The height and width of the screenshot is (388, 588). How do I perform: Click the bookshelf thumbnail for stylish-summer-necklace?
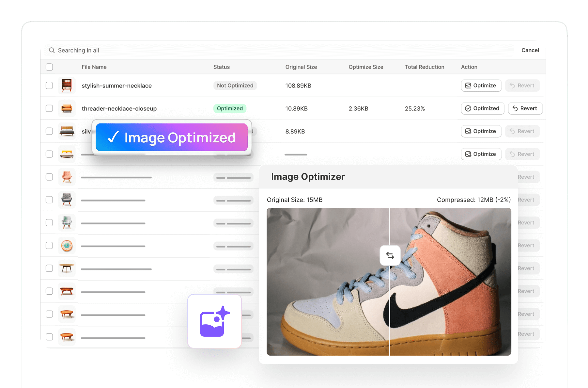point(67,86)
